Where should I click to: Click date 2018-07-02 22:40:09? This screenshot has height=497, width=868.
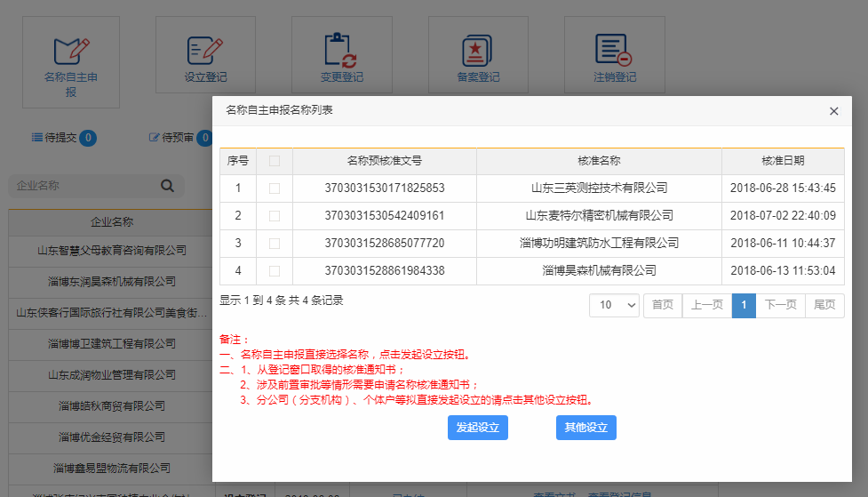783,216
